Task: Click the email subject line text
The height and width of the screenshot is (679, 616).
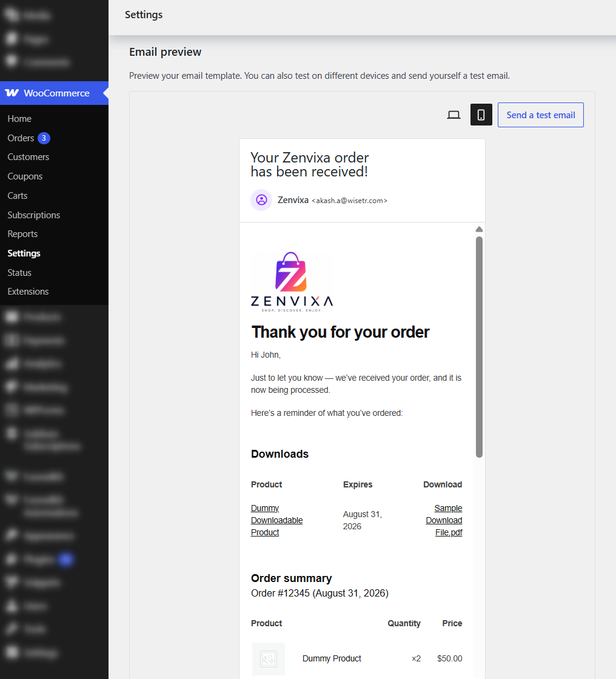Action: pos(310,164)
